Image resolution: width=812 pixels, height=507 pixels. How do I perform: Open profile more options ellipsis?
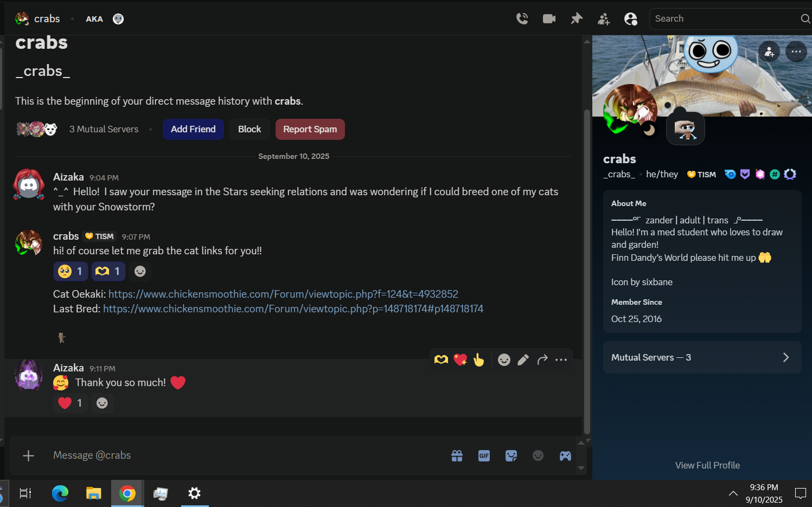click(796, 52)
